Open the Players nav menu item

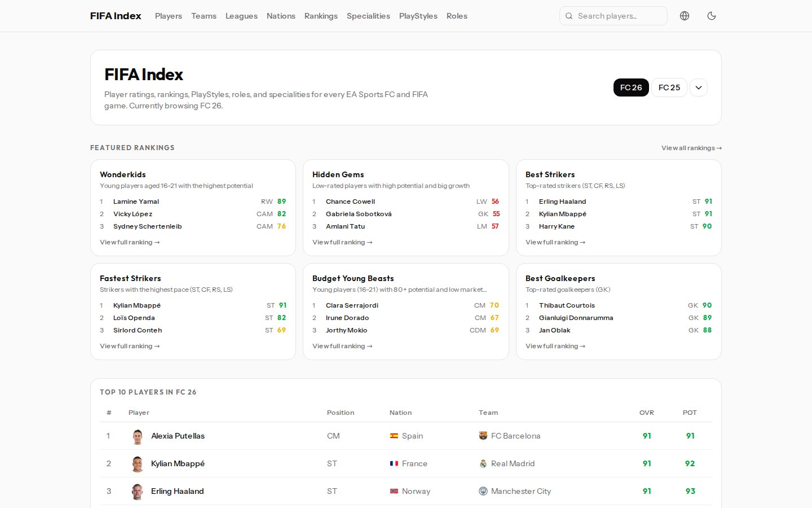(x=169, y=16)
